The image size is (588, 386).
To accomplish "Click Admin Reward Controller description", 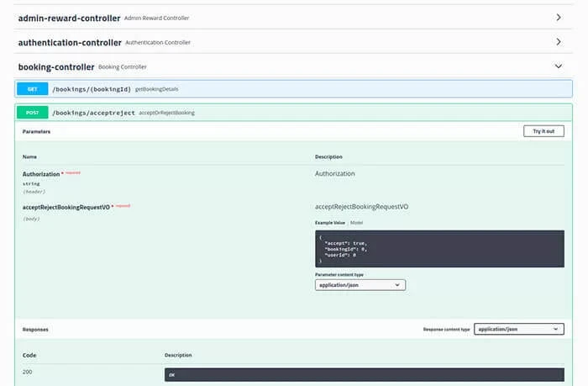I will tap(156, 18).
